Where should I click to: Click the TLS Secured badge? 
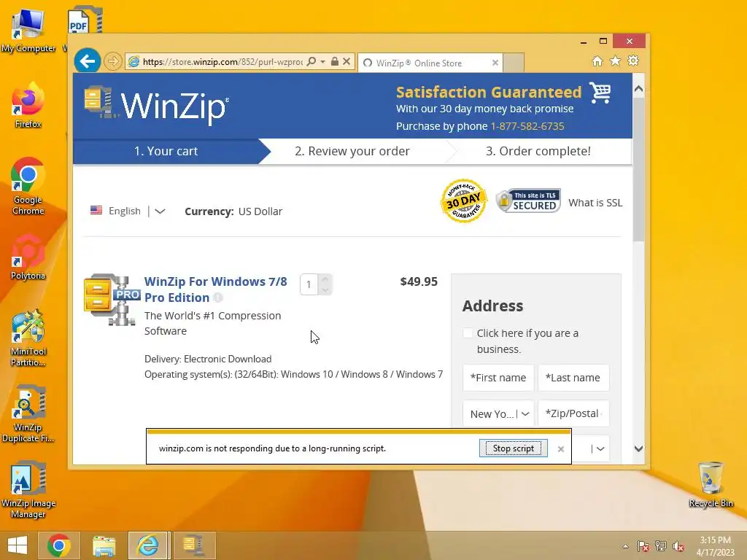tap(528, 201)
